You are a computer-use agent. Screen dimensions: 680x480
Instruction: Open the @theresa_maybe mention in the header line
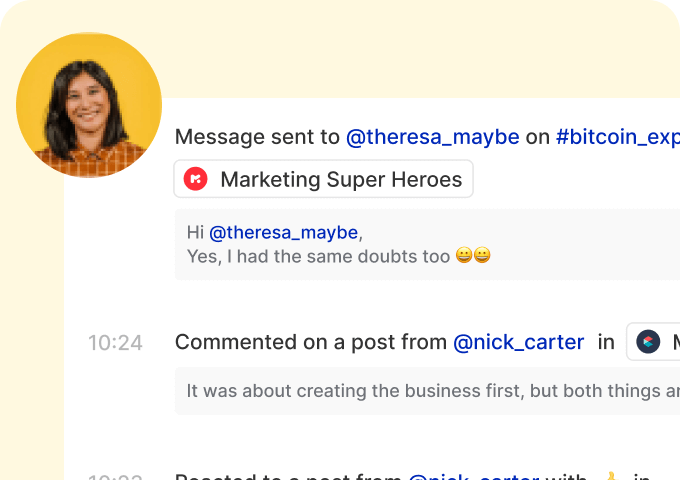coord(432,137)
